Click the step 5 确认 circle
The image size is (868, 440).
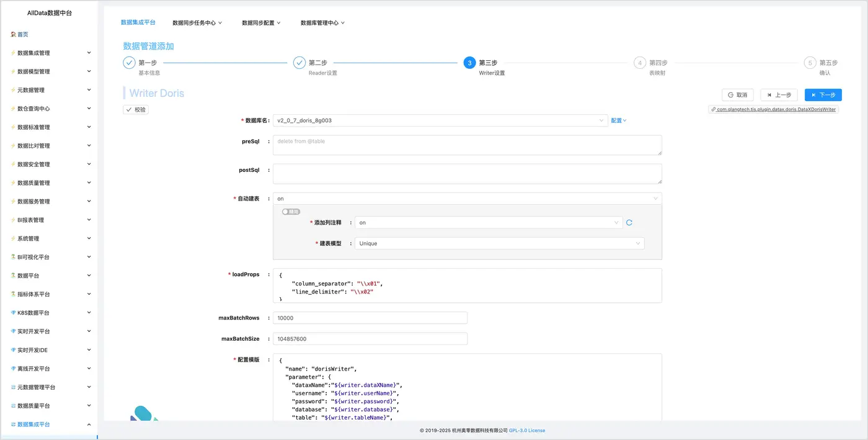coord(810,63)
